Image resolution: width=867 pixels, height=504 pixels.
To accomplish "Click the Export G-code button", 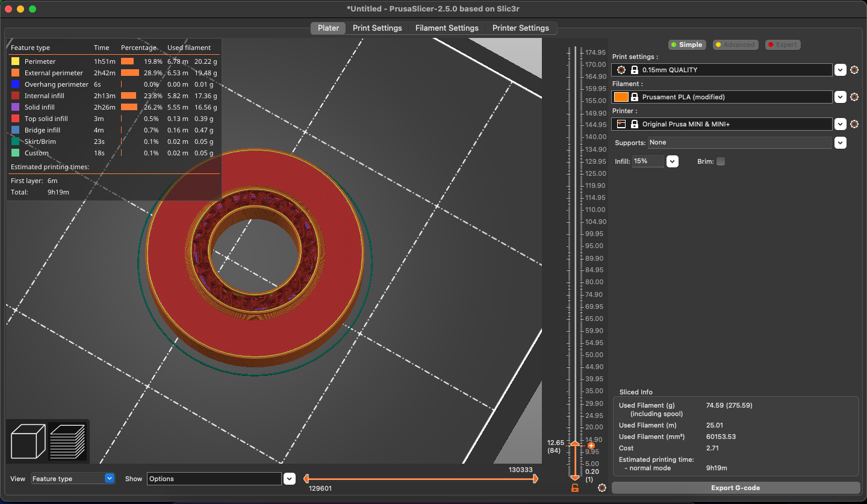I will [735, 488].
